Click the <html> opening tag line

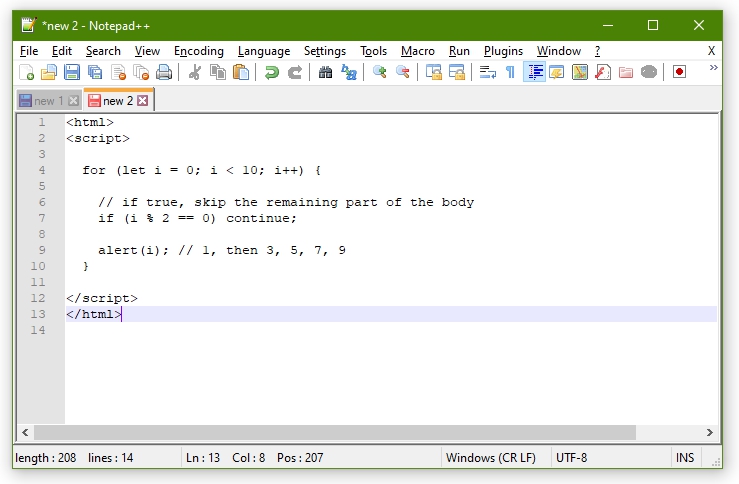click(90, 123)
